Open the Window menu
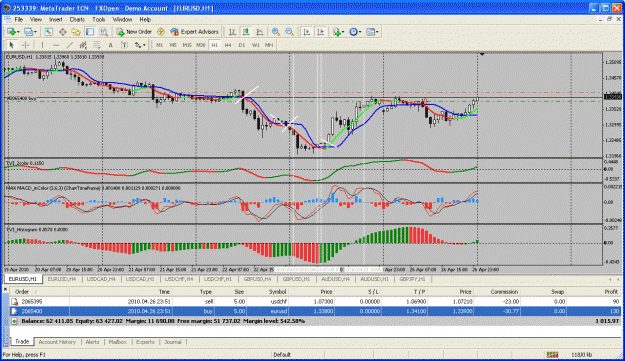This screenshot has height=361, width=625. click(122, 20)
